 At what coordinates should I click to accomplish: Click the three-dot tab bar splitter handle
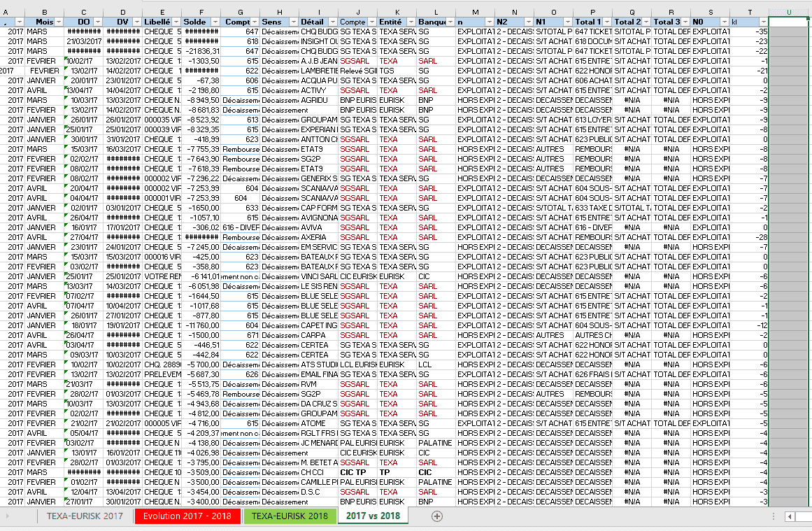773,516
